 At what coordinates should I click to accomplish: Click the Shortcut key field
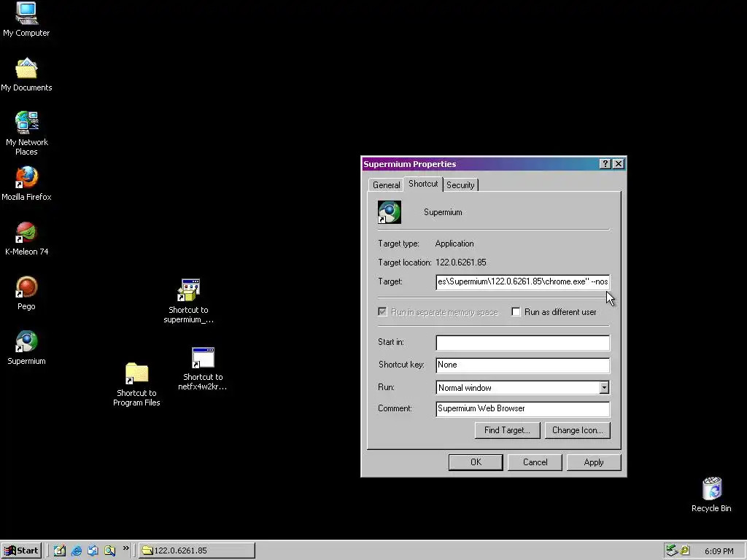coord(522,365)
